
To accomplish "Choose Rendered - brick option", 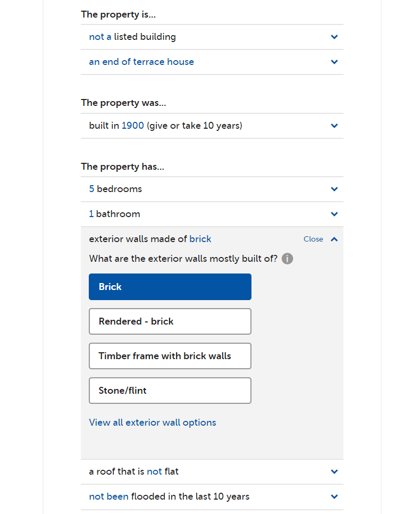I will point(170,321).
